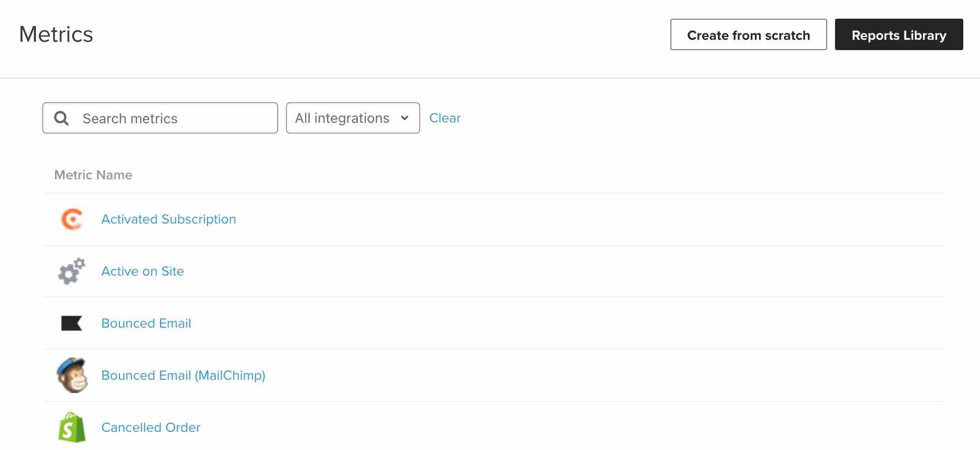Click Clear to reset the integration filter
The image size is (980, 450).
coord(445,118)
